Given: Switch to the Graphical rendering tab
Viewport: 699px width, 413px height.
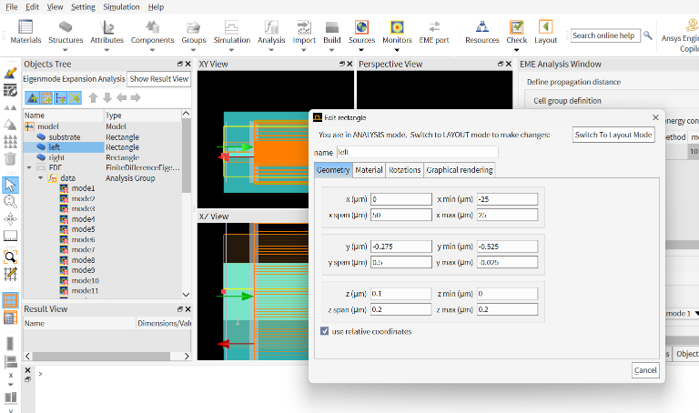Looking at the screenshot, I should point(459,170).
